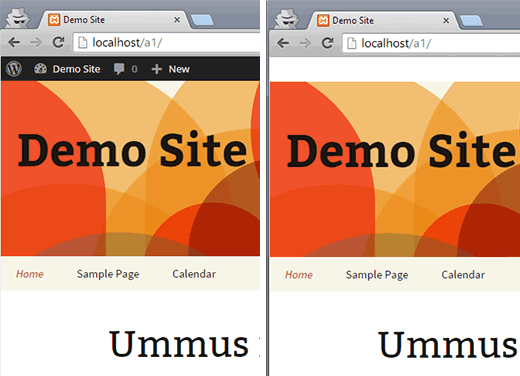
Task: Open Sample Page link in left window
Action: pos(108,274)
